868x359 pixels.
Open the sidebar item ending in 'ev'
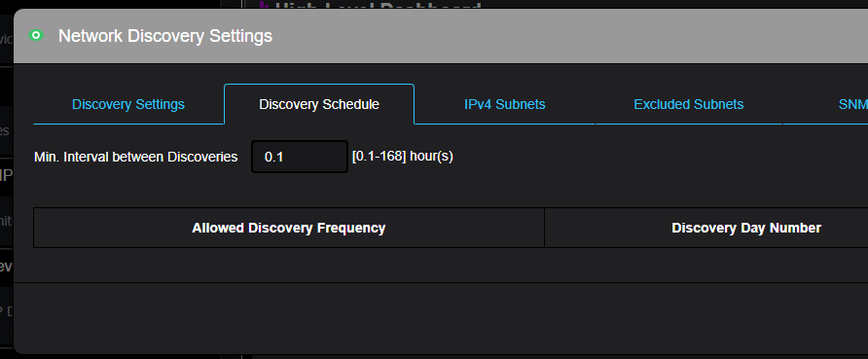pyautogui.click(x=6, y=267)
